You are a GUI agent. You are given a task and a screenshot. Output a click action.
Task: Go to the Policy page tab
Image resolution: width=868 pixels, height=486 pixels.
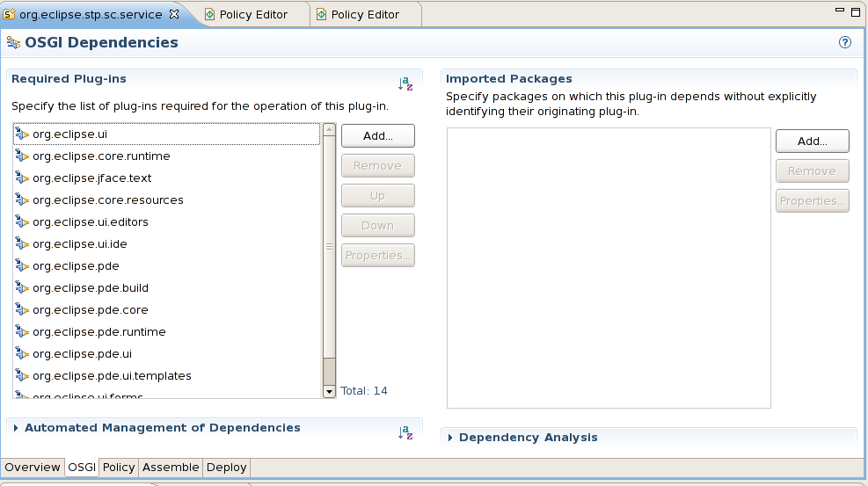point(119,468)
